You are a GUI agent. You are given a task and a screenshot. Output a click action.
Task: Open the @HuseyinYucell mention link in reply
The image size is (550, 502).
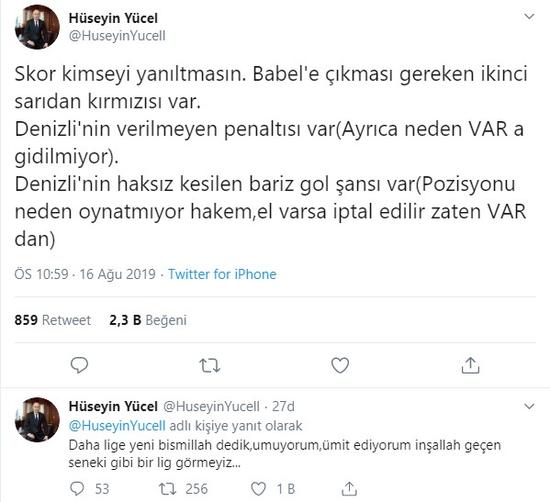pyautogui.click(x=117, y=426)
